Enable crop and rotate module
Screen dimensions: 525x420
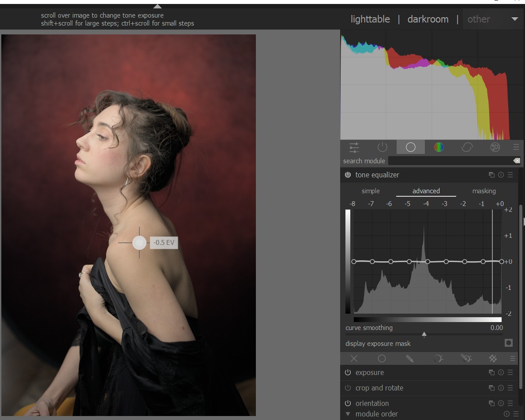[x=348, y=388]
